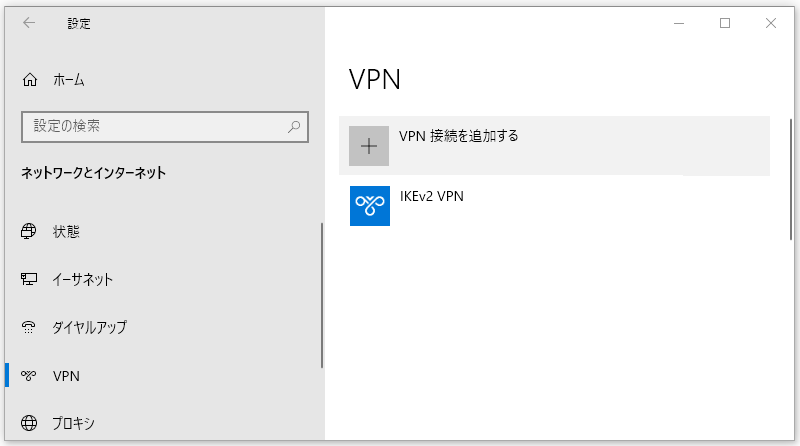Viewport: 800px width, 446px height.
Task: Focus the 設定の検索 search field
Action: coord(165,127)
